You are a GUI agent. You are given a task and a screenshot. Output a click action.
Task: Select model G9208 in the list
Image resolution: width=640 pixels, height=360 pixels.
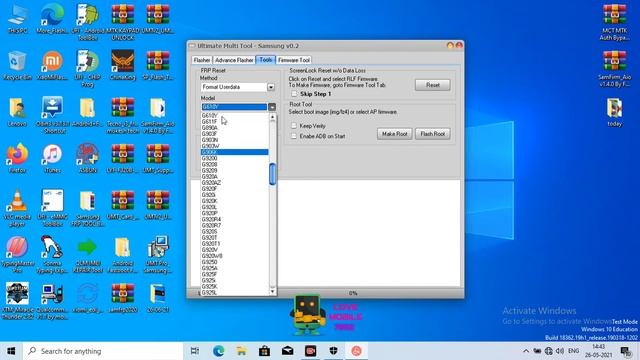[235, 164]
